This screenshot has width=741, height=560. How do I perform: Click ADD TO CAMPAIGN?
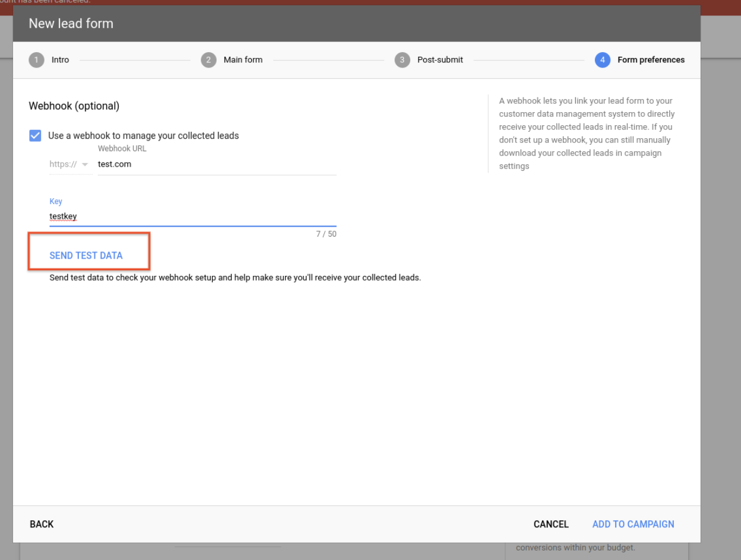click(633, 524)
